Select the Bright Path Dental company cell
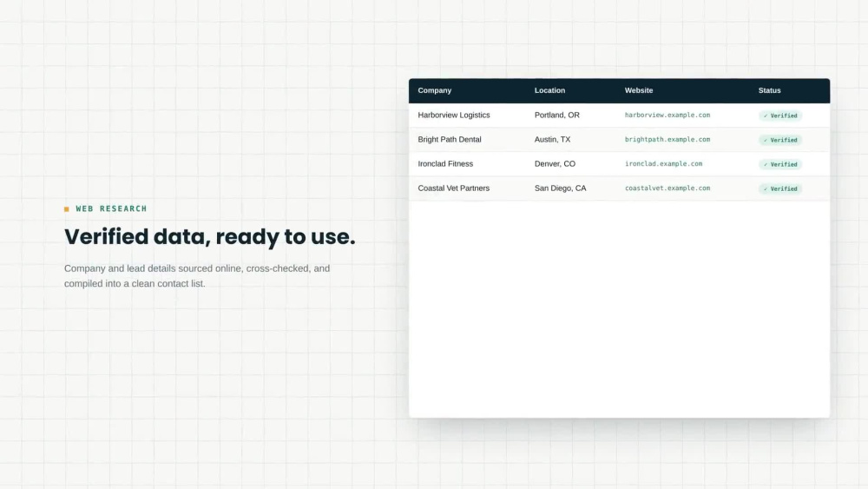The width and height of the screenshot is (868, 489). [x=450, y=140]
